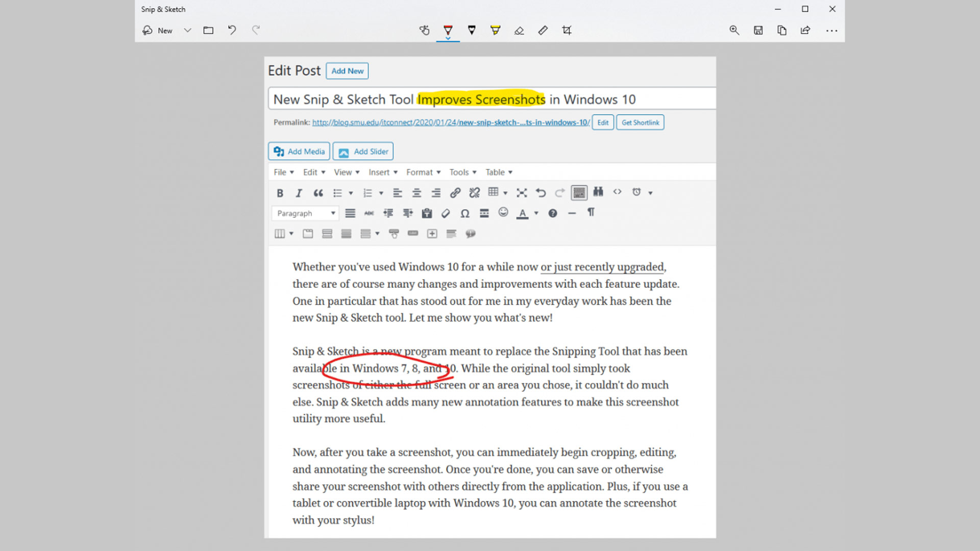Viewport: 980px width, 551px height.
Task: Open editor keyboard shortcuts help
Action: [x=553, y=213]
